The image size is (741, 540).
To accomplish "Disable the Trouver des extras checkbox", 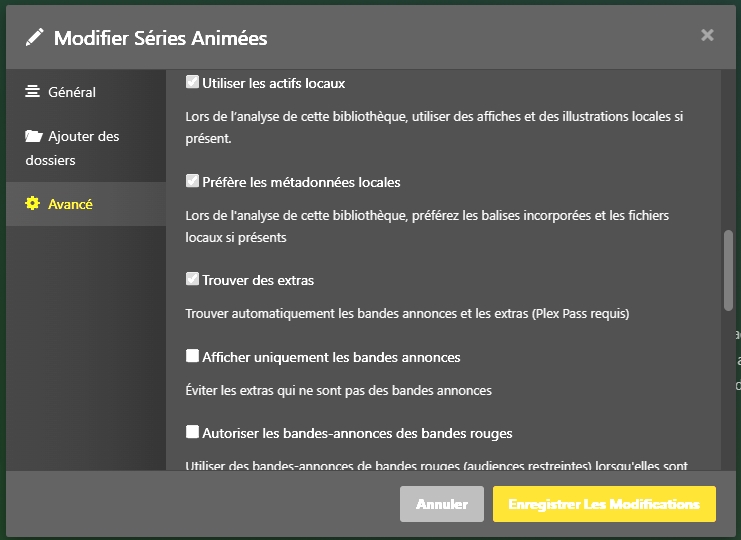I will [193, 279].
